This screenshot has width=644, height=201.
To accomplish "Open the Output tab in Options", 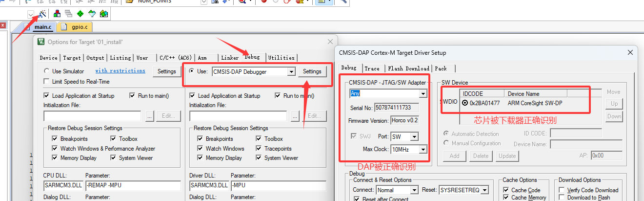I will pyautogui.click(x=96, y=58).
